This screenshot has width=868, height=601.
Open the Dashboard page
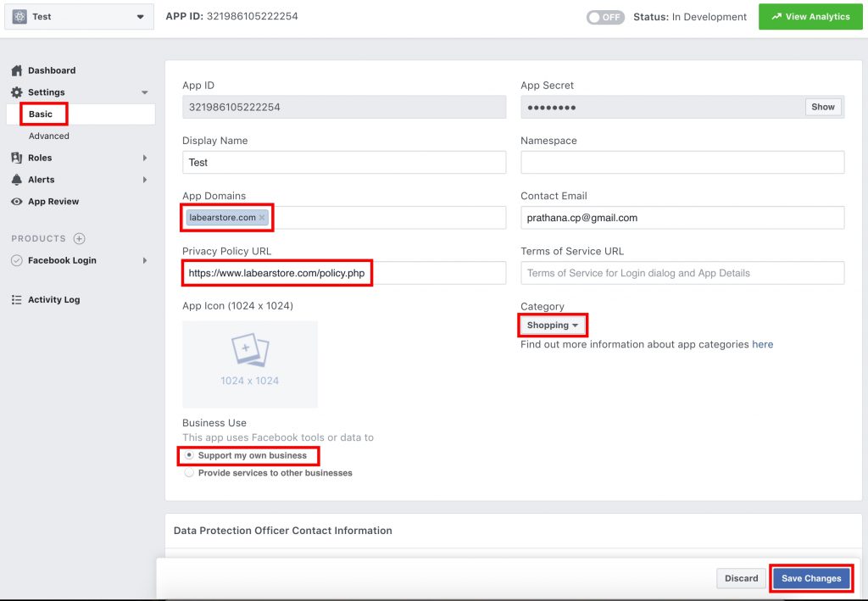coord(52,70)
